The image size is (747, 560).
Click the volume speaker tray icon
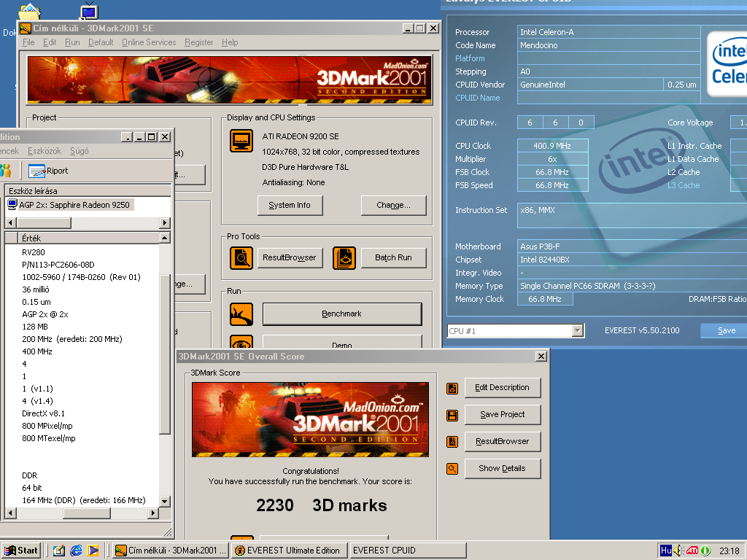[678, 551]
